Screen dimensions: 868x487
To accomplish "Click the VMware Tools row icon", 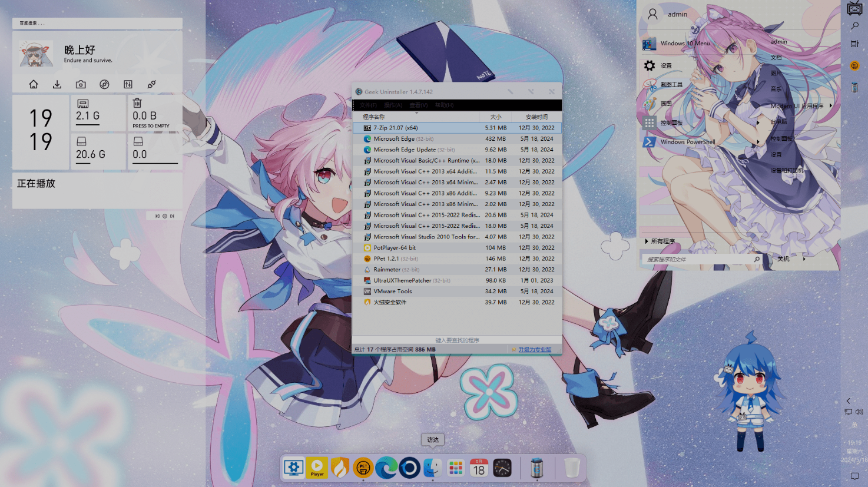I will pos(367,291).
